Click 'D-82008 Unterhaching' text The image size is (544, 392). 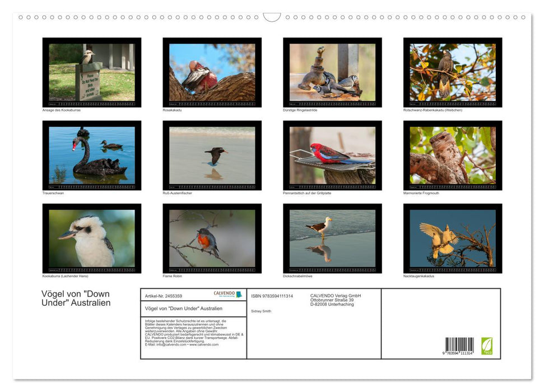(332, 304)
